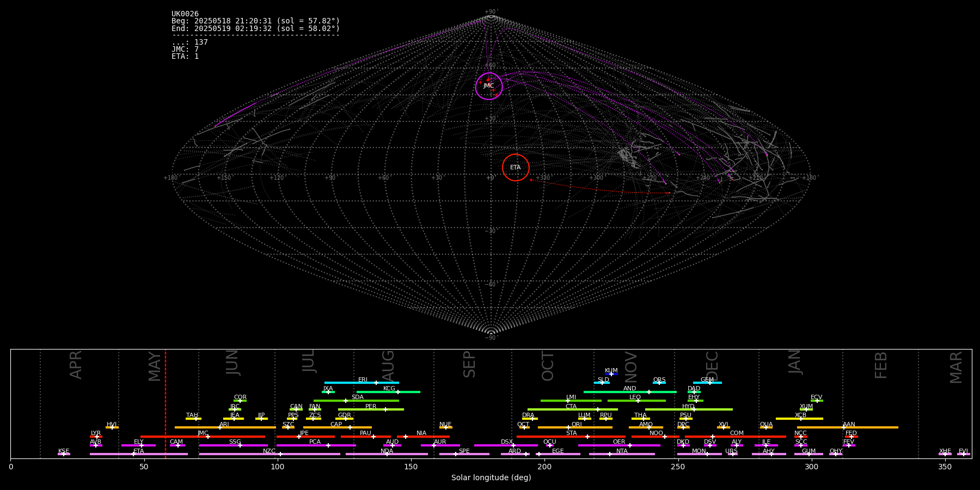
Task: Click the 'ETA: 1' count in the header
Action: click(185, 56)
